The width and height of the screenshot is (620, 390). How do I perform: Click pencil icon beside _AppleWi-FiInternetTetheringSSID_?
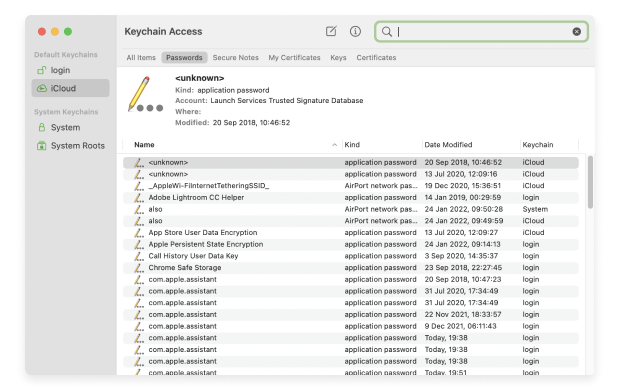(139, 186)
